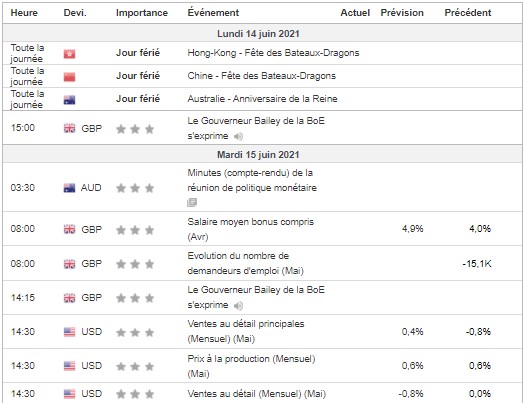Click the China flag icon
The image size is (524, 403).
click(70, 77)
